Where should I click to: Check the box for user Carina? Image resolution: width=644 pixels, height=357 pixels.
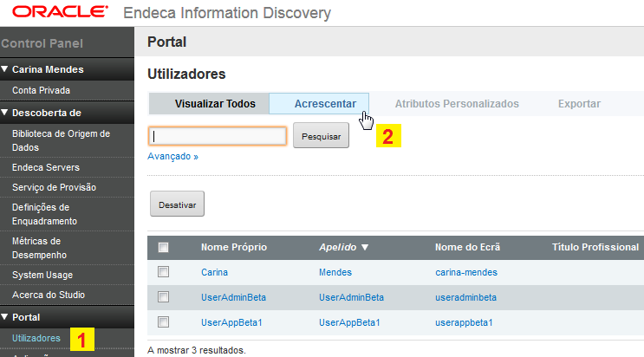click(x=163, y=272)
